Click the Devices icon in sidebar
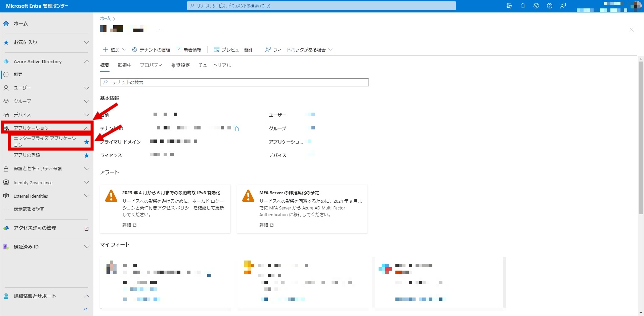644x316 pixels. point(6,115)
